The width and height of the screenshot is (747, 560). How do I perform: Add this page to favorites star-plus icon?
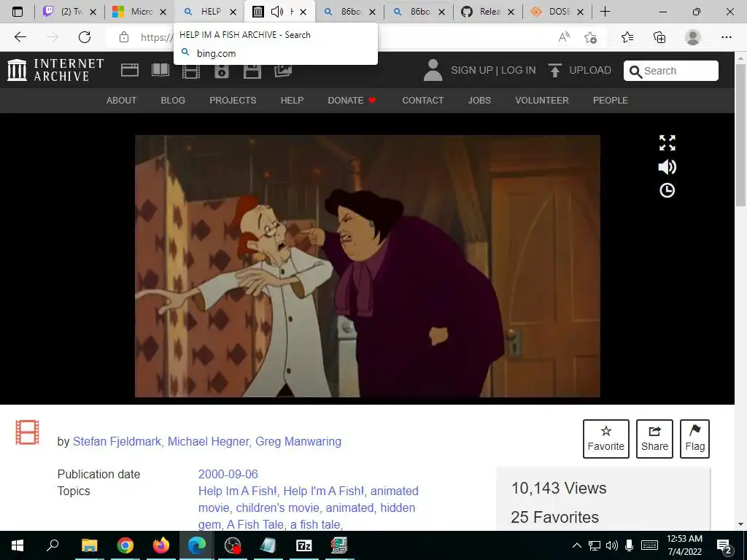pyautogui.click(x=591, y=37)
